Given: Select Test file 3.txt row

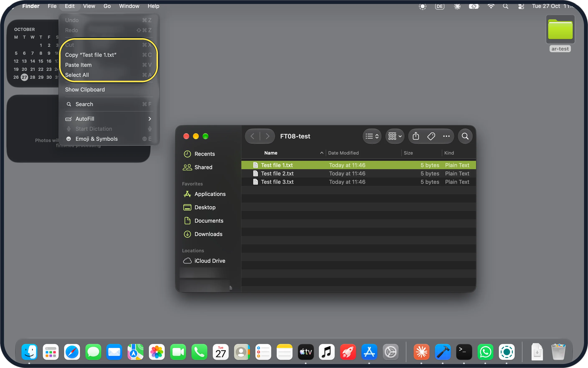Looking at the screenshot, I should click(358, 181).
